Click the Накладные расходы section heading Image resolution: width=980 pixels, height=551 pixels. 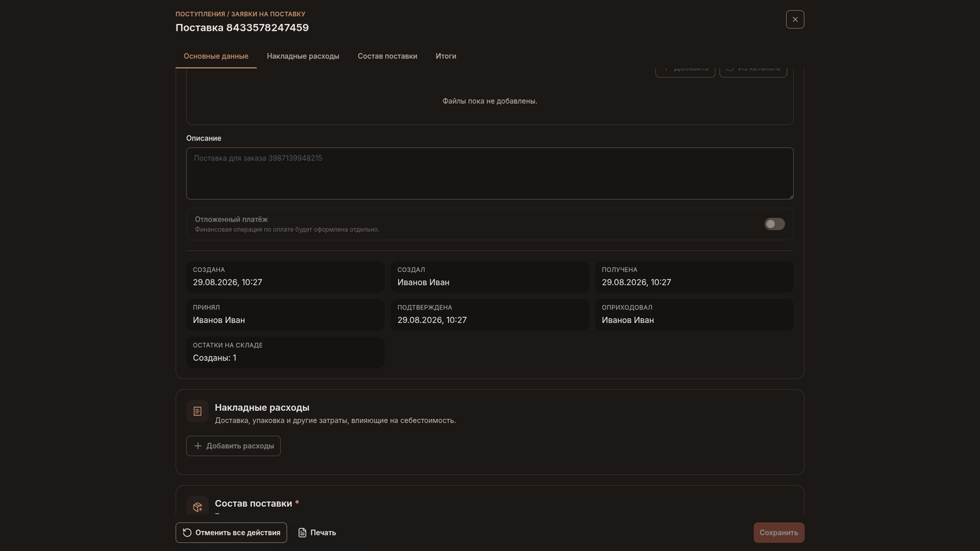pos(262,407)
